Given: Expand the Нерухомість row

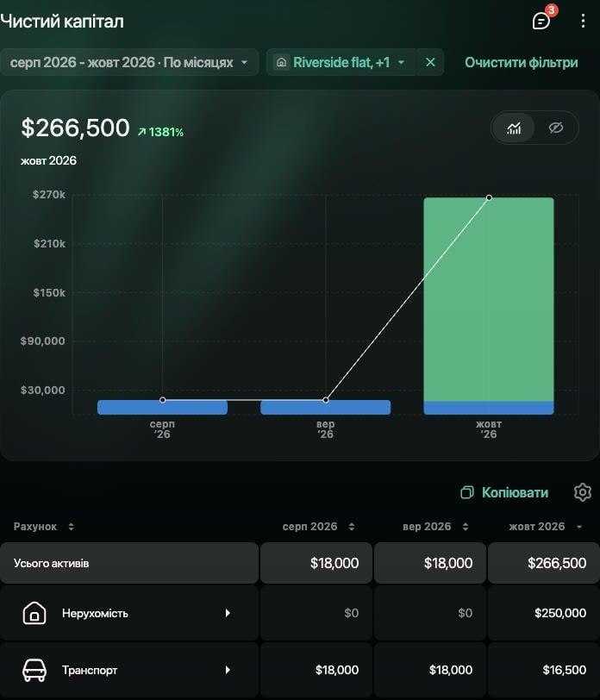Looking at the screenshot, I should 228,613.
